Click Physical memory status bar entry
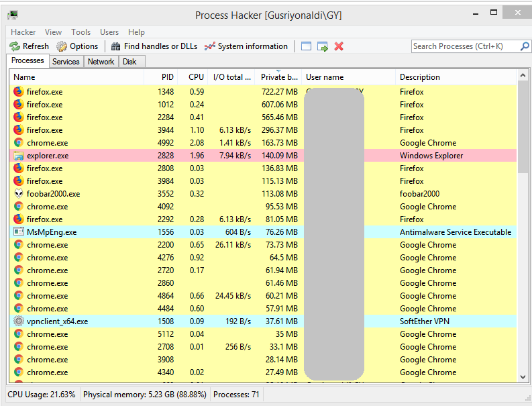Viewport: 532px width, 406px height. 145,395
